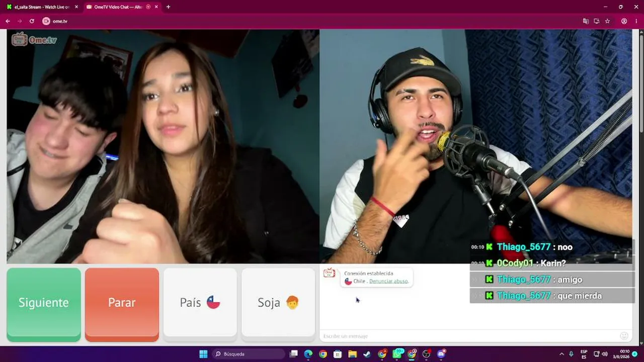The image size is (644, 362).
Task: Click the ome.tv address bar
Action: (x=312, y=21)
